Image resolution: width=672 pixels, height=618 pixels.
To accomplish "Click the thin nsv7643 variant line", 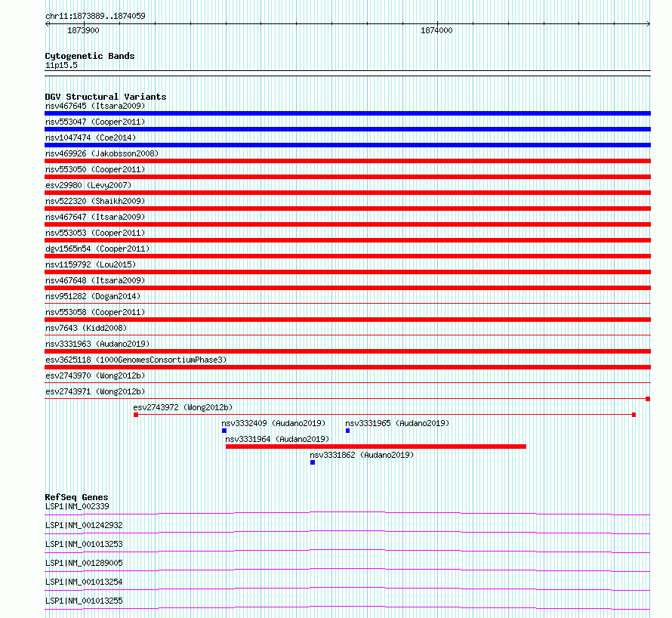I will click(x=347, y=335).
